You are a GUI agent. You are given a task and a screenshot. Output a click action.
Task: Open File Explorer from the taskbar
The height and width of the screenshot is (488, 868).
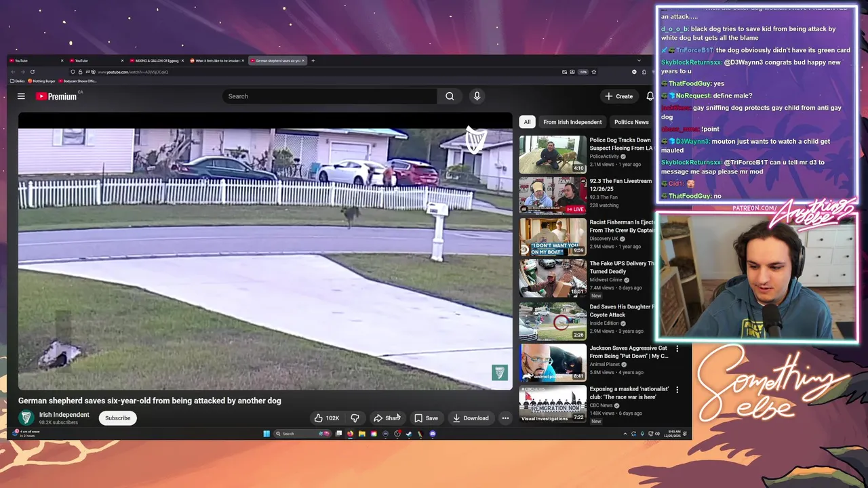[x=361, y=434]
